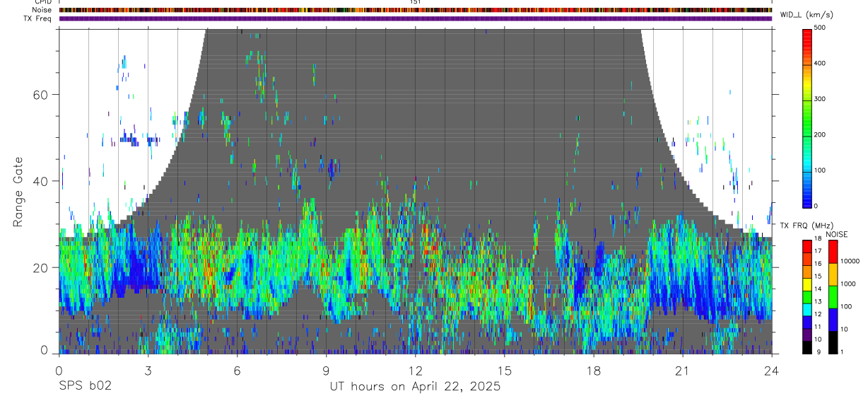Viewport: 868px width, 401px height.
Task: Click the SPS b02 radar label
Action: click(x=85, y=386)
